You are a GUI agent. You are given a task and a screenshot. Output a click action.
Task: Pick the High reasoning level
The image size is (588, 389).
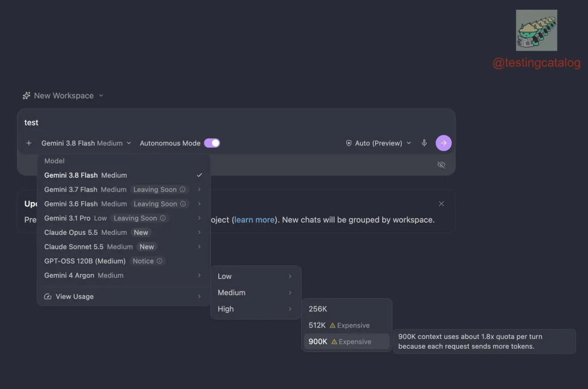[255, 309]
